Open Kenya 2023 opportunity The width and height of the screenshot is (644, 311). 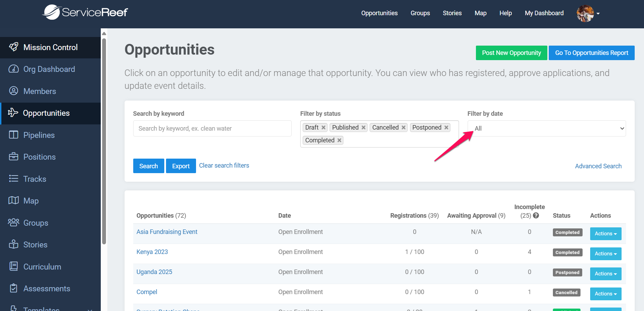[x=152, y=252]
